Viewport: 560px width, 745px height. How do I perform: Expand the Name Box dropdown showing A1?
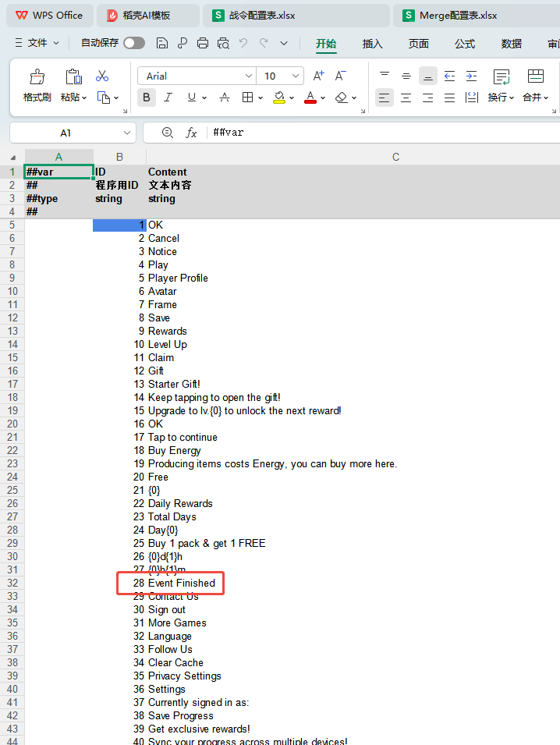[x=126, y=133]
